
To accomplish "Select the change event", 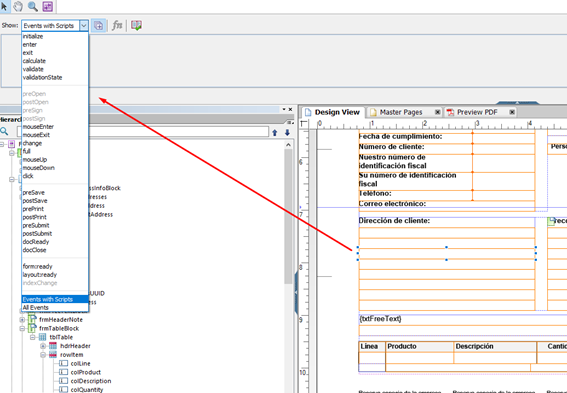I will click(33, 143).
